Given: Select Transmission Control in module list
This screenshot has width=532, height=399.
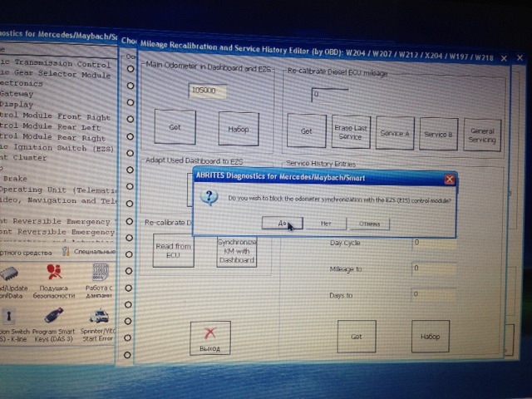Looking at the screenshot, I should pyautogui.click(x=56, y=63).
